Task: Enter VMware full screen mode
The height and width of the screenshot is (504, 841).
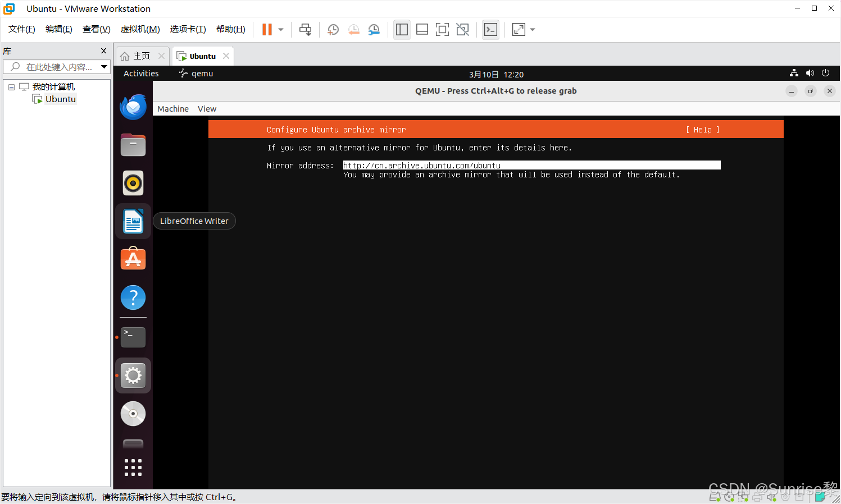Action: pos(442,30)
